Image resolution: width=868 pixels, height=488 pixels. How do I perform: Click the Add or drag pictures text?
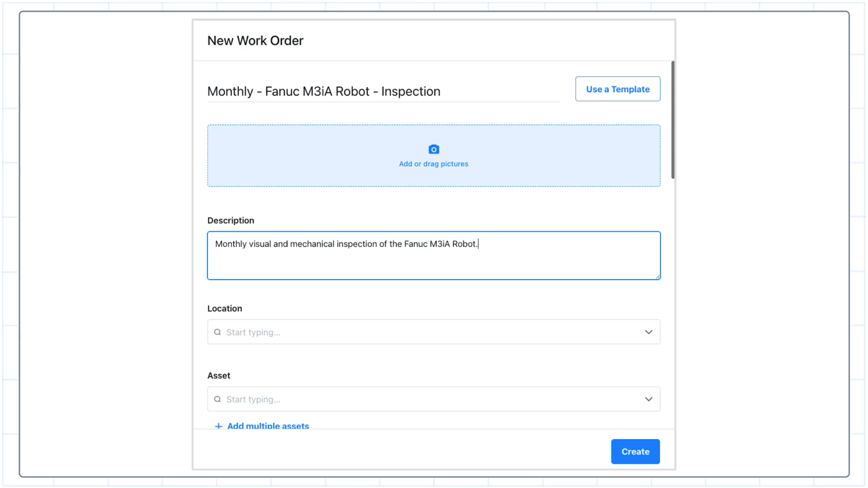tap(433, 164)
